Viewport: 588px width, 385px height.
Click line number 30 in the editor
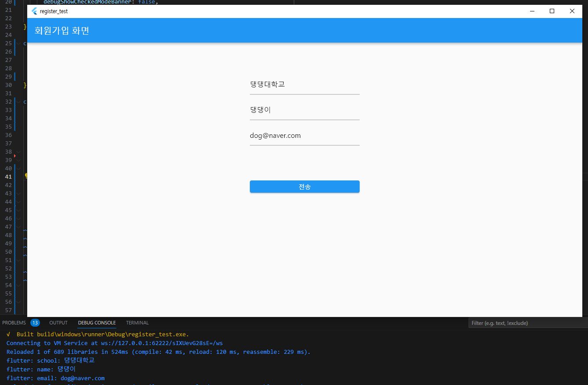tap(8, 85)
